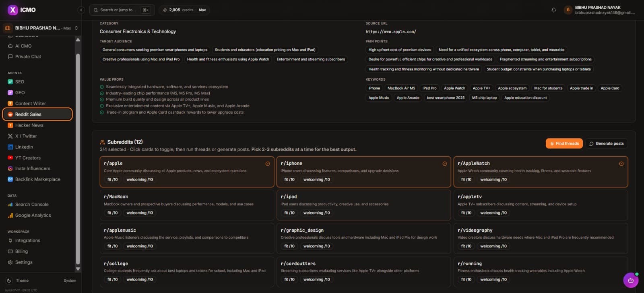Collapse the sidebar with the chevron button
The image size is (644, 293).
81,10
